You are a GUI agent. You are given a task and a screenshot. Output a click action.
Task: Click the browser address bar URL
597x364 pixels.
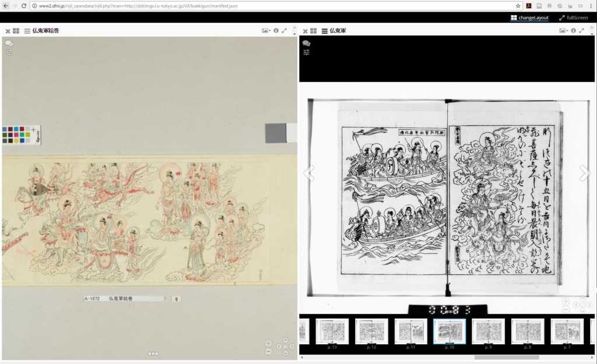point(138,6)
